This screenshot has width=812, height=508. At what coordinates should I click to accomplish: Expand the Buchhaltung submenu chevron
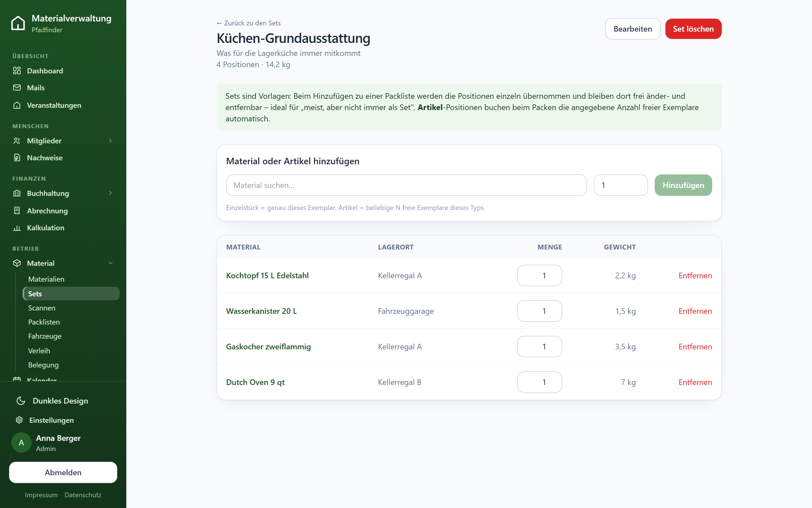click(111, 193)
